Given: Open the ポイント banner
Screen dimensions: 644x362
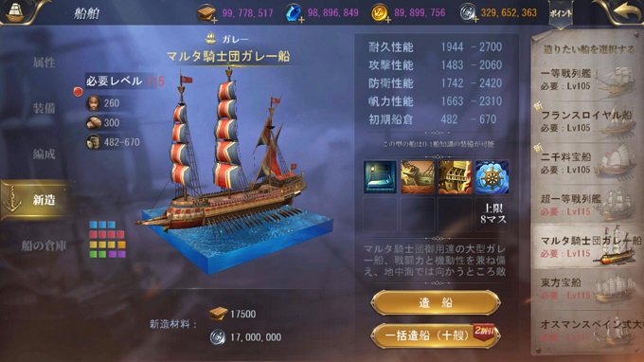Looking at the screenshot, I should 561,14.
